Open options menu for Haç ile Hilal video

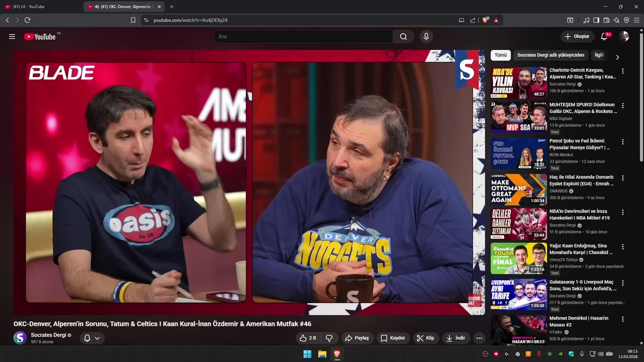[623, 178]
